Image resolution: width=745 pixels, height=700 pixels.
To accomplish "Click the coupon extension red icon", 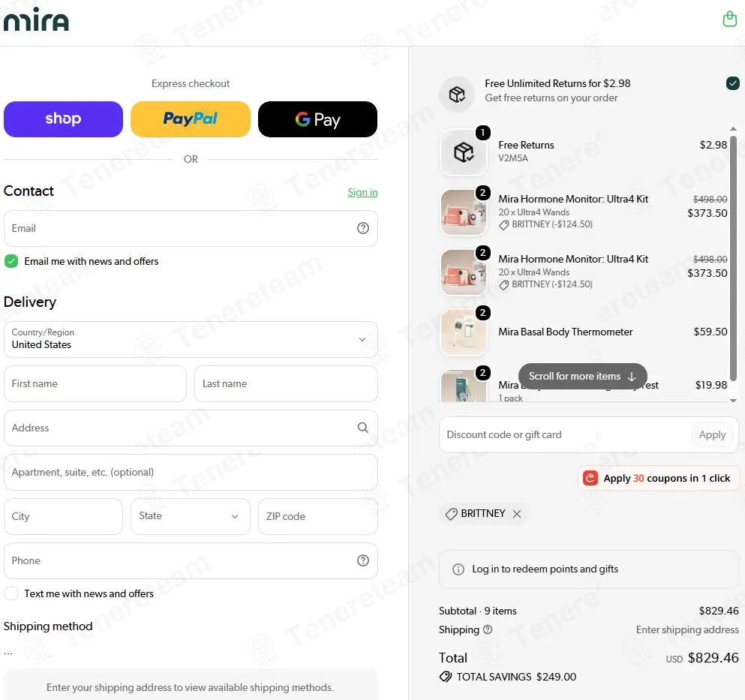I will pos(590,478).
